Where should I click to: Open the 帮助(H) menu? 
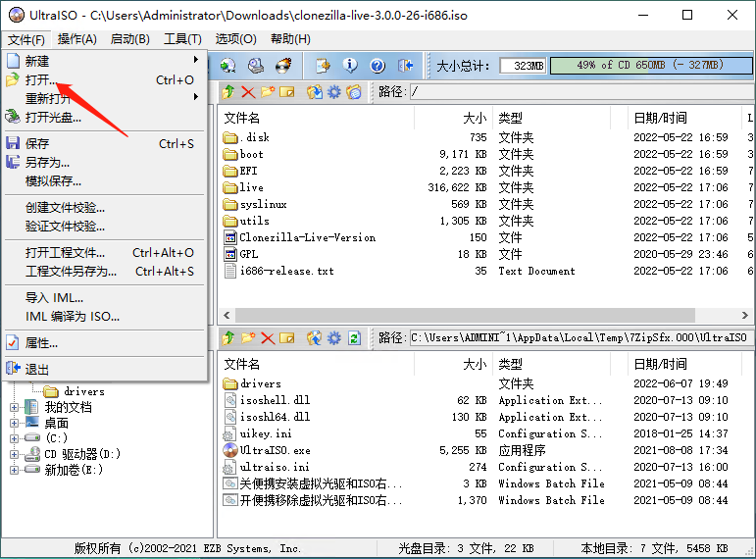(291, 39)
